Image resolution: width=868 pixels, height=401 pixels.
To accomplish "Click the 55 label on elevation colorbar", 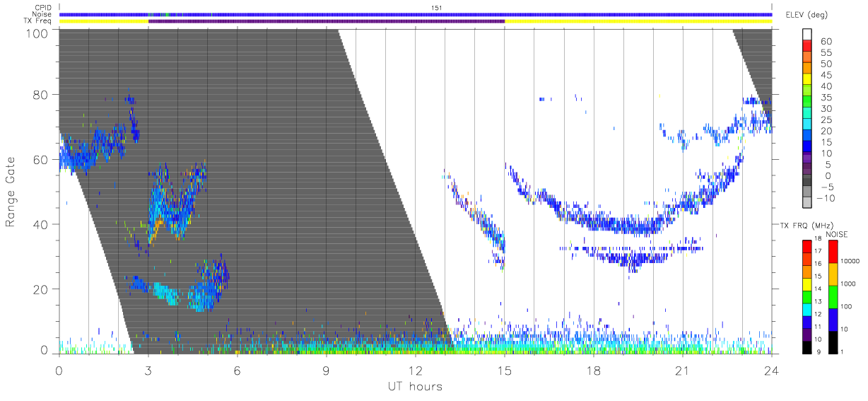I will point(825,52).
